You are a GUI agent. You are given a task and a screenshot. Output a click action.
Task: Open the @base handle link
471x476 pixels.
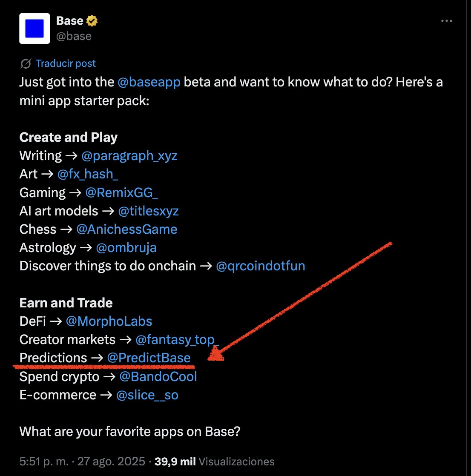coord(74,36)
